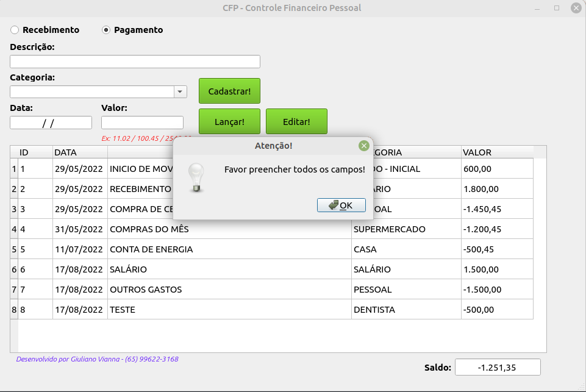Screen dimensions: 586x392
Task: Click the Descrição text input field
Action: (134, 61)
